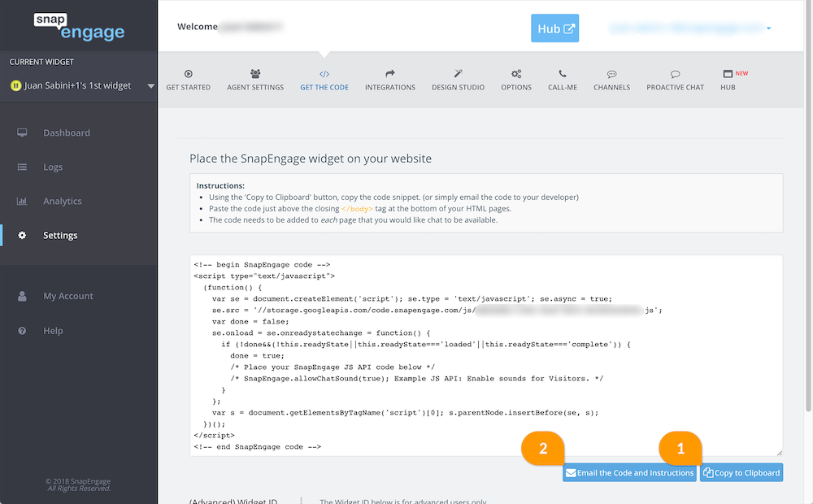Click the Logs list icon
813x504 pixels.
coord(22,167)
